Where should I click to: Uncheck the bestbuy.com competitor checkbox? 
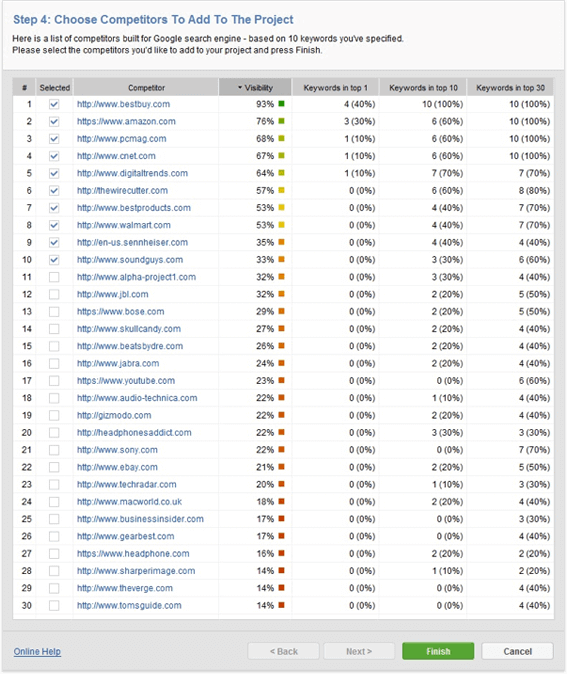click(x=54, y=104)
